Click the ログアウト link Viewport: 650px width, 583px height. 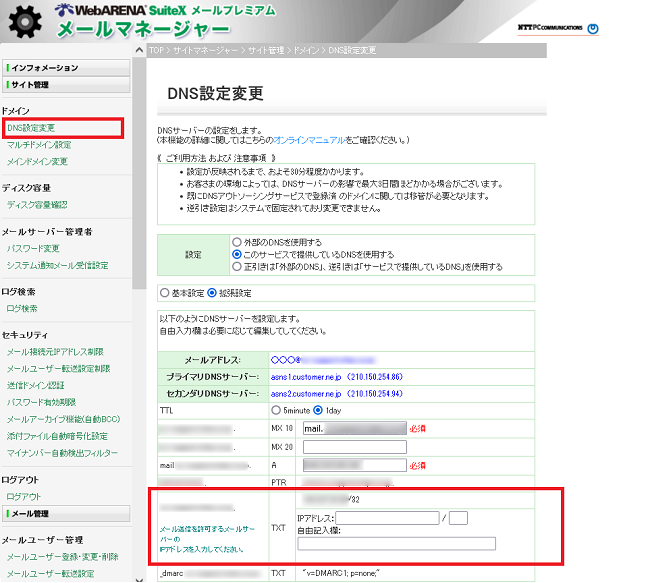coord(24,496)
